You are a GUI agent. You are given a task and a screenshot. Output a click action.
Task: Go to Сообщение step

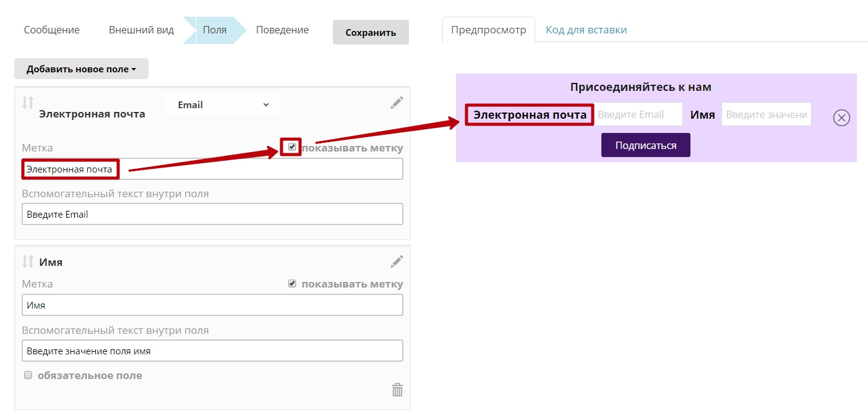(51, 30)
